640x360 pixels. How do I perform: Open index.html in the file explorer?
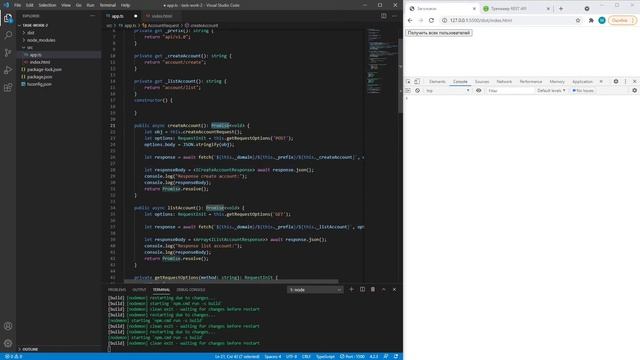40,62
